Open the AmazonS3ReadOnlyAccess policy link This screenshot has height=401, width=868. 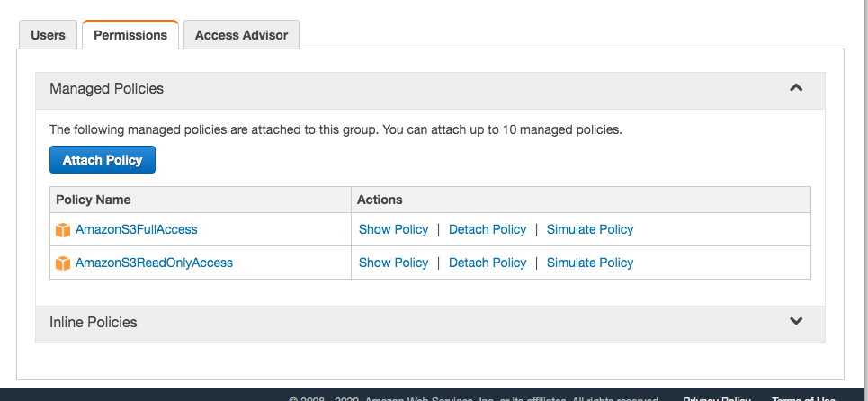[x=154, y=263]
